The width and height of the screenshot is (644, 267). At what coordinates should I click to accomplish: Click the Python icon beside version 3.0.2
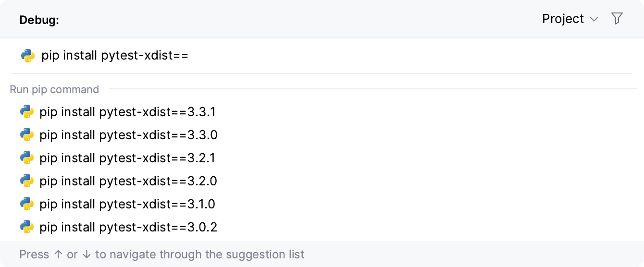tap(27, 227)
